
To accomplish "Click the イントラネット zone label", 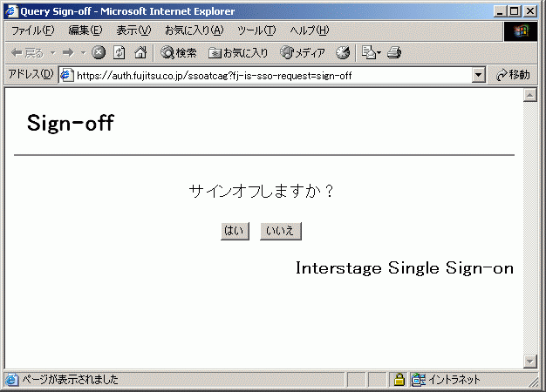I will point(454,380).
